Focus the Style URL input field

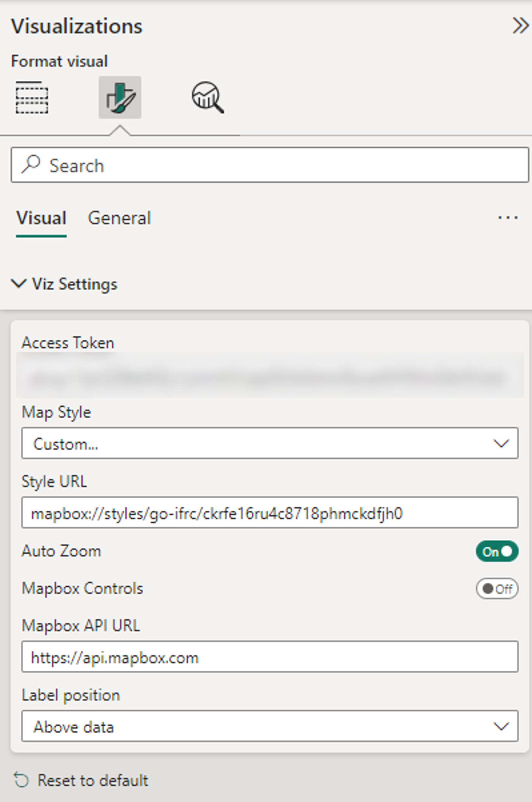pos(269,513)
